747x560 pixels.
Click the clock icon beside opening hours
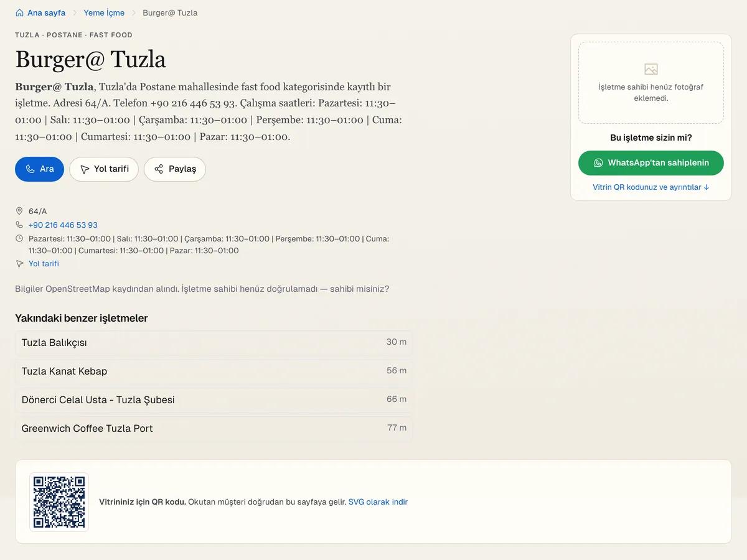point(19,238)
